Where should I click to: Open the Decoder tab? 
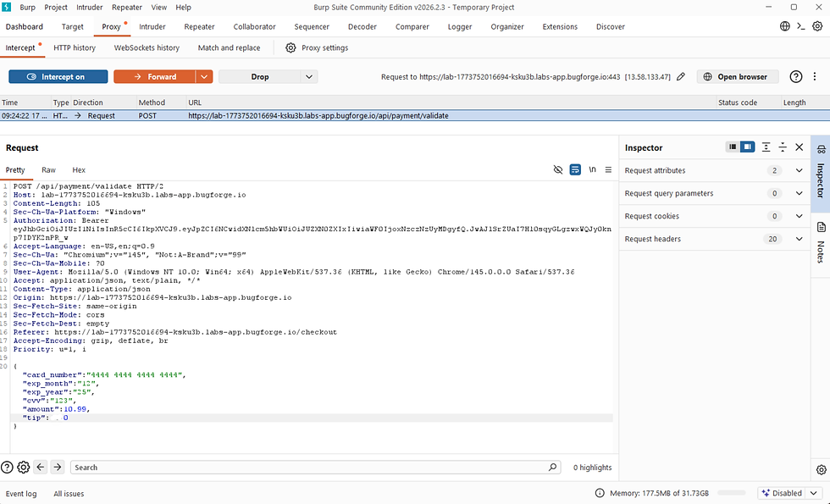[x=362, y=26]
